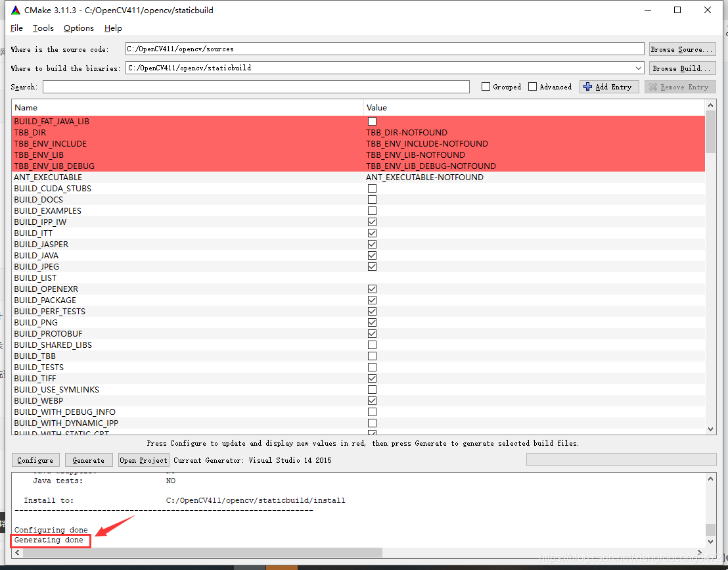Select value ANT_EXECUTABLE-NOTFOUND
Viewport: 728px width, 570px height.
pos(425,177)
